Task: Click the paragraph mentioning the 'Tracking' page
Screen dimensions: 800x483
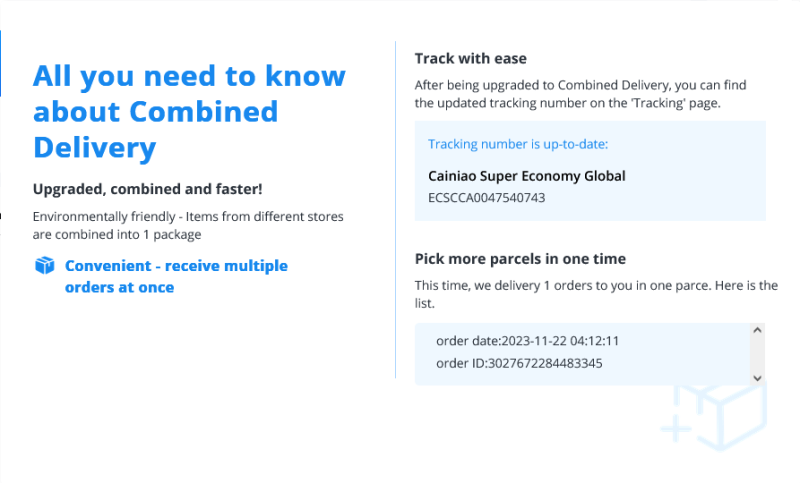Action: (580, 94)
